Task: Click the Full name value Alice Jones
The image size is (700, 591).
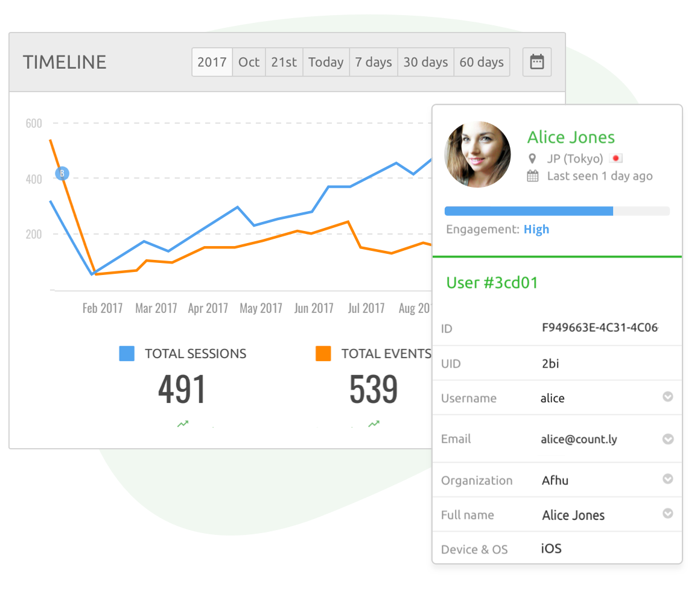Action: (x=573, y=515)
